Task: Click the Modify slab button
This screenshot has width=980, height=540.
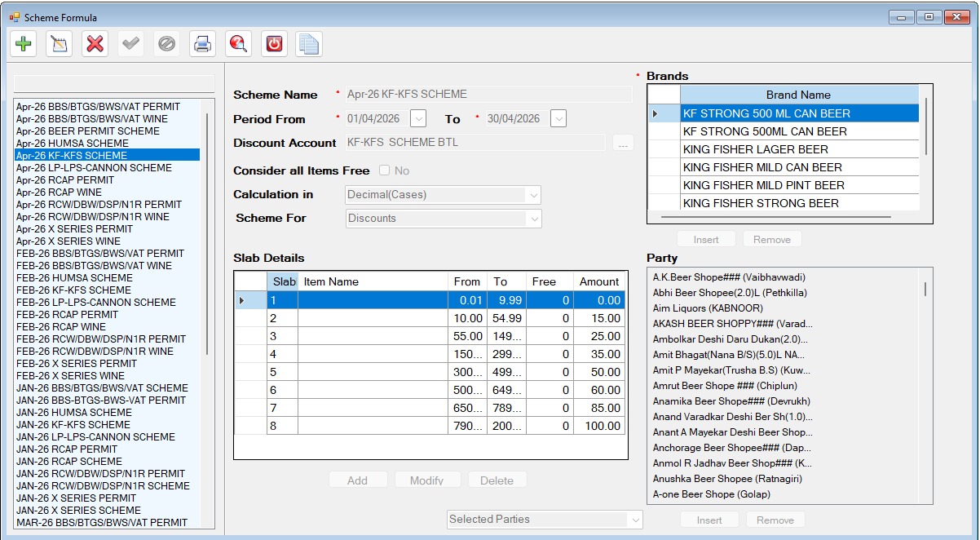Action: [x=426, y=480]
